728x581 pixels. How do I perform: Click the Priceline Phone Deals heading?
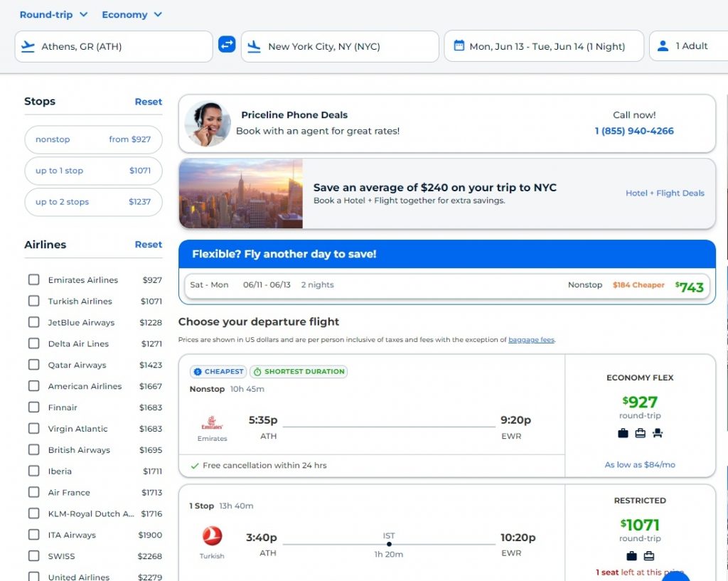294,114
